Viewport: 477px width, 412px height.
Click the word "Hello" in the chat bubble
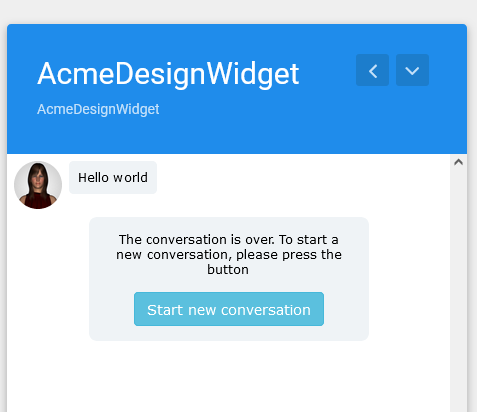pyautogui.click(x=93, y=178)
